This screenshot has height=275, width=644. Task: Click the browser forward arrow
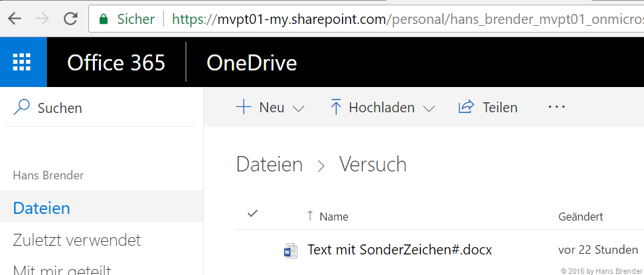coord(42,19)
